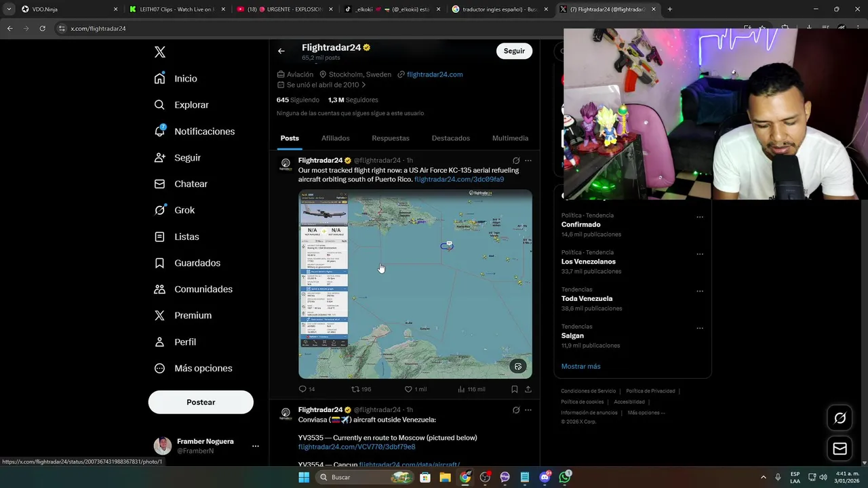Open flightradar24.com profile link
Image resolution: width=868 pixels, height=488 pixels.
[435, 75]
